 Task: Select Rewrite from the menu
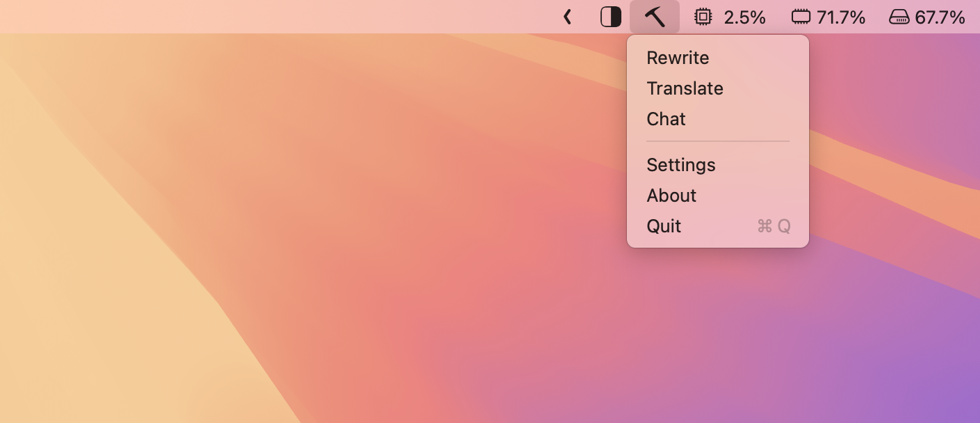pyautogui.click(x=678, y=58)
